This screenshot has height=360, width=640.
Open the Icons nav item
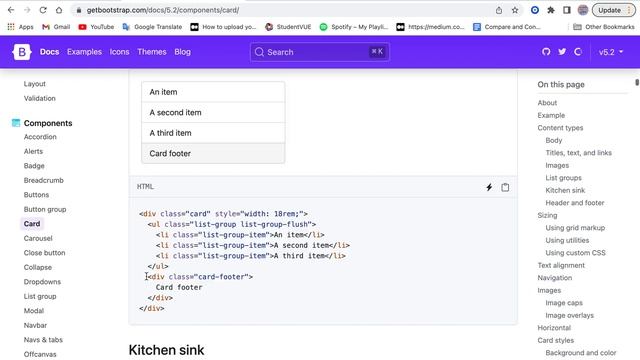119,52
